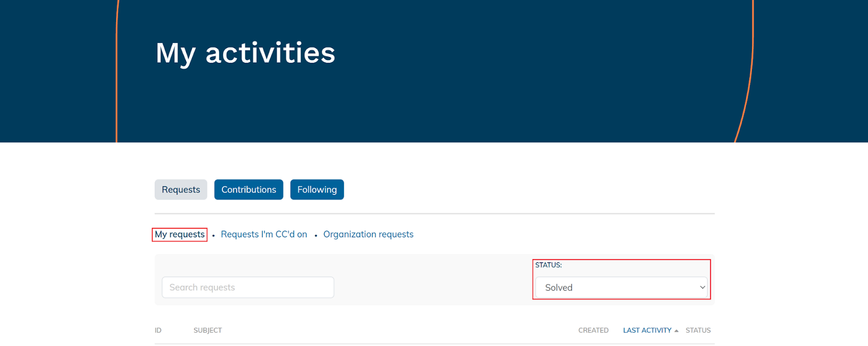The width and height of the screenshot is (868, 346).
Task: Click the dot separator before Organization requests
Action: point(316,235)
